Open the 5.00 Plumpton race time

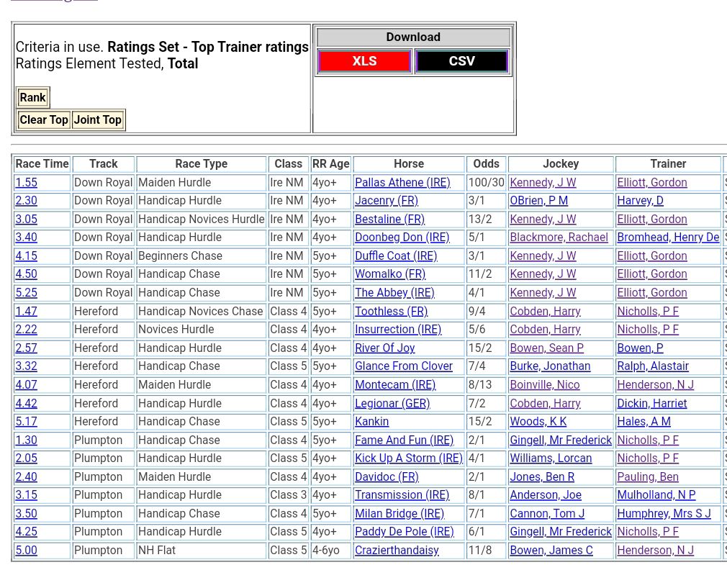[x=26, y=551]
